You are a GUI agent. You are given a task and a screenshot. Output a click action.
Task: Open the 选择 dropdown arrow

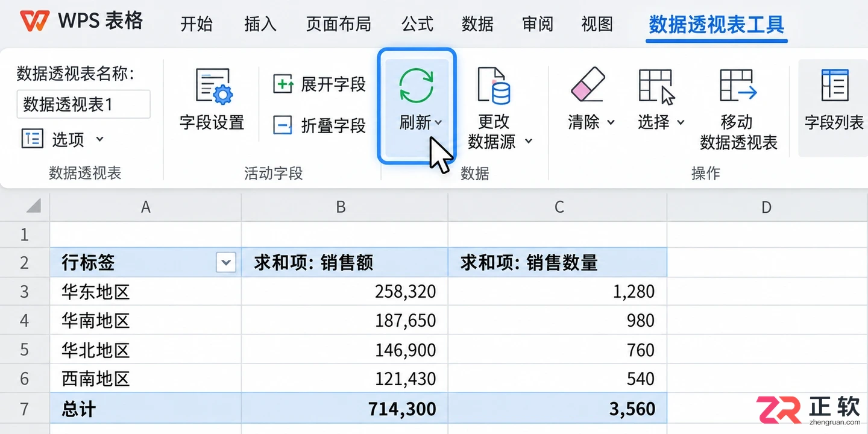[x=681, y=122]
